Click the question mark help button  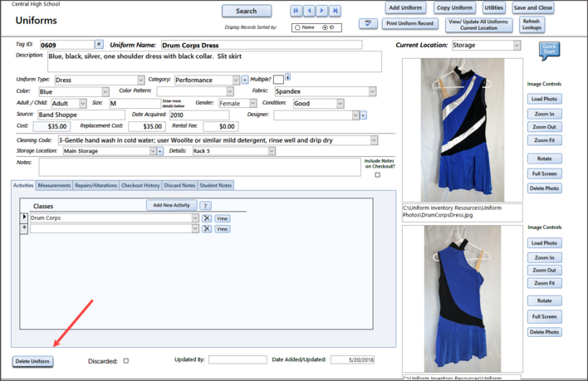pos(205,205)
